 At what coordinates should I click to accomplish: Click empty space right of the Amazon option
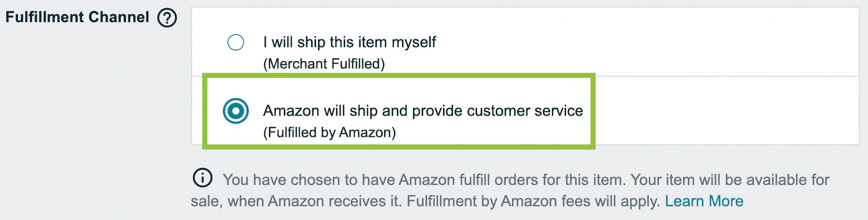[727, 110]
